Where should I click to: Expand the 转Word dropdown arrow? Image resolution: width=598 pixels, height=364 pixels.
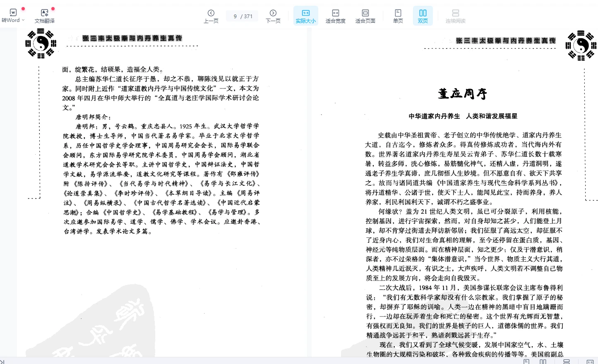click(x=23, y=20)
